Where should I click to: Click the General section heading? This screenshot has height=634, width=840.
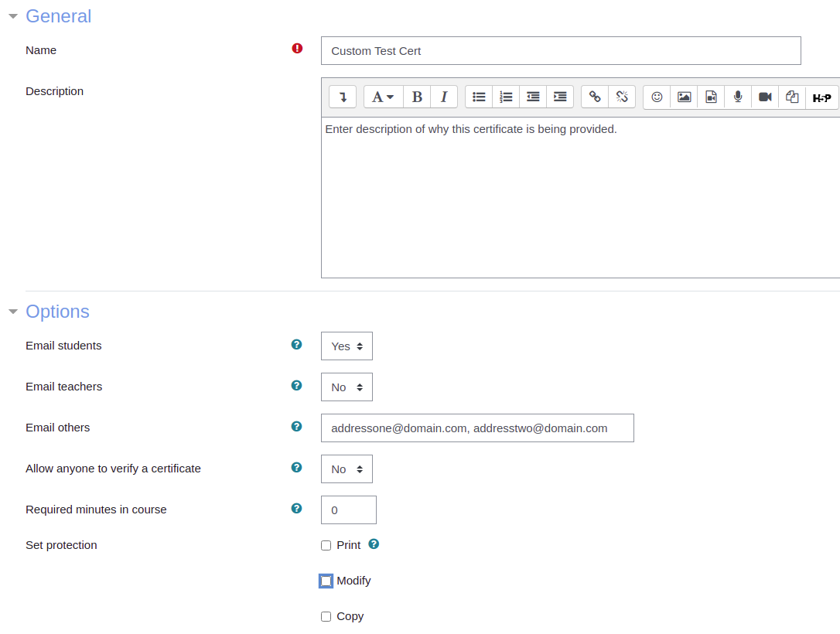(x=58, y=16)
